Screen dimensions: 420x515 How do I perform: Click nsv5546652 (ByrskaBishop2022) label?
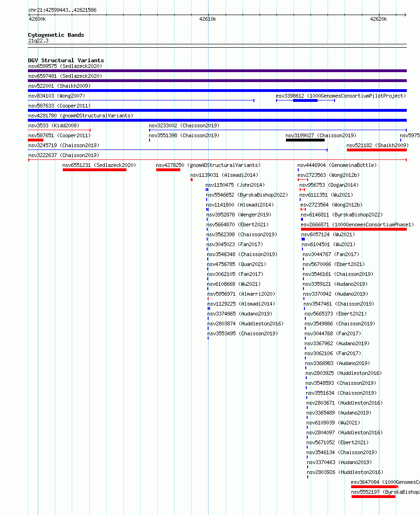point(247,195)
